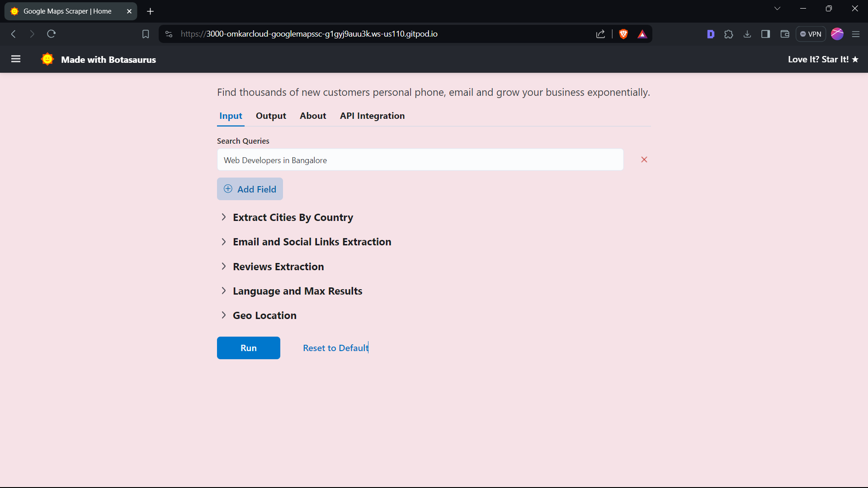Expand Email and Social Links Extraction

point(311,242)
